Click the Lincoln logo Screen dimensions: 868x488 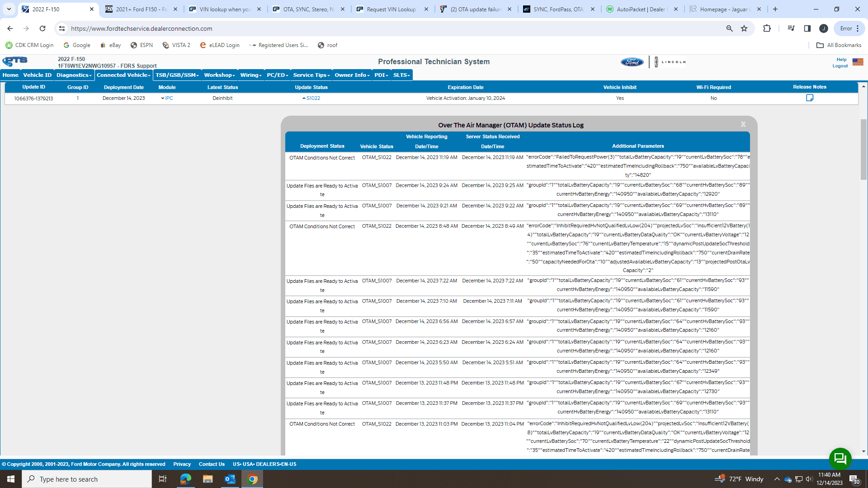pyautogui.click(x=670, y=62)
